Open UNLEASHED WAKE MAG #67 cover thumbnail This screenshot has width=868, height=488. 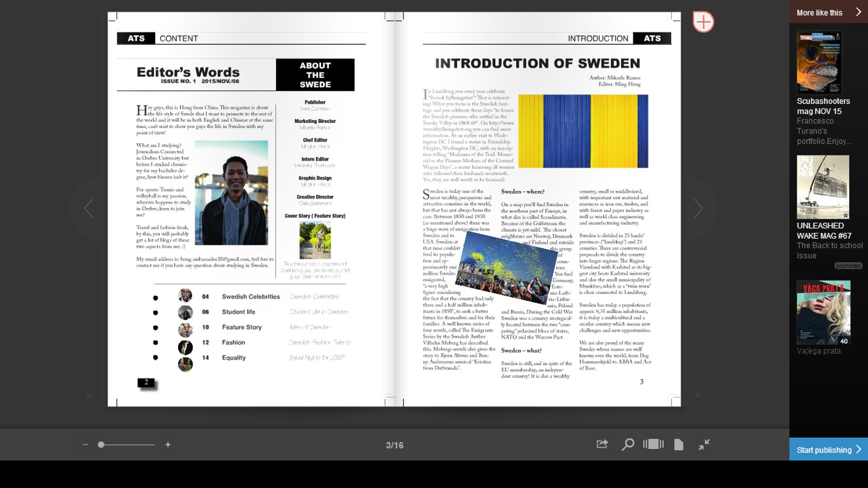823,187
